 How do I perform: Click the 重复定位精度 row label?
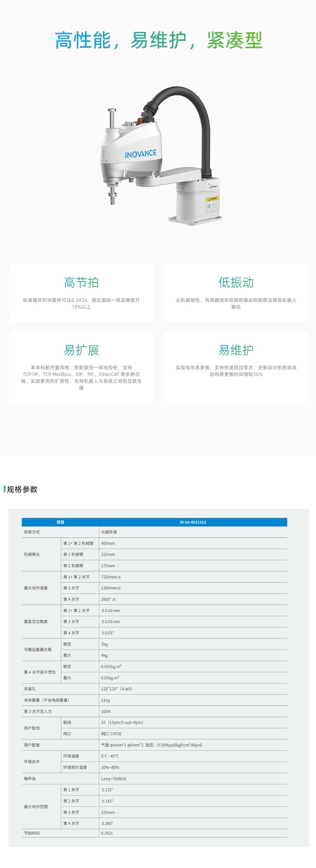point(36,622)
